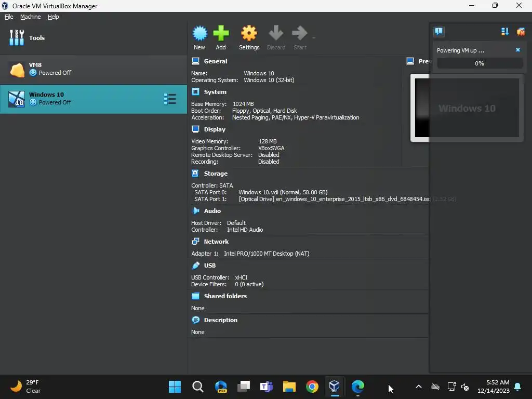
Task: Click the Description speech bubble icon
Action: [x=195, y=320]
